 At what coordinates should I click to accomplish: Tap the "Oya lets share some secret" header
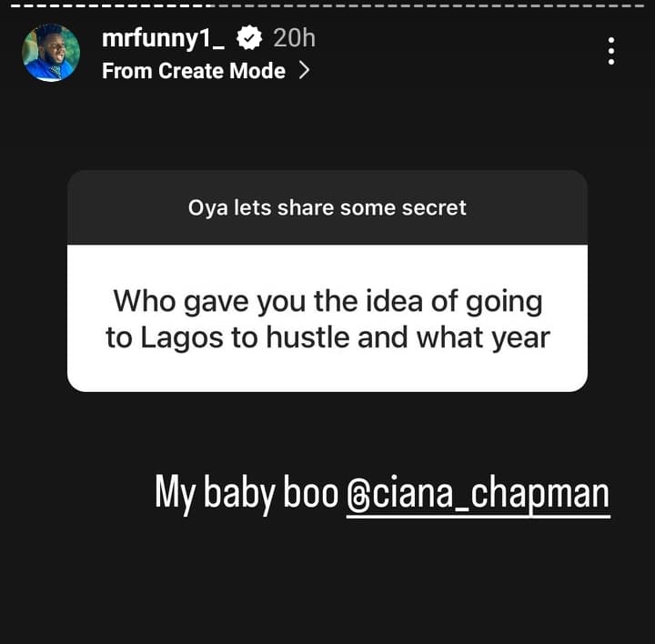[x=327, y=207]
